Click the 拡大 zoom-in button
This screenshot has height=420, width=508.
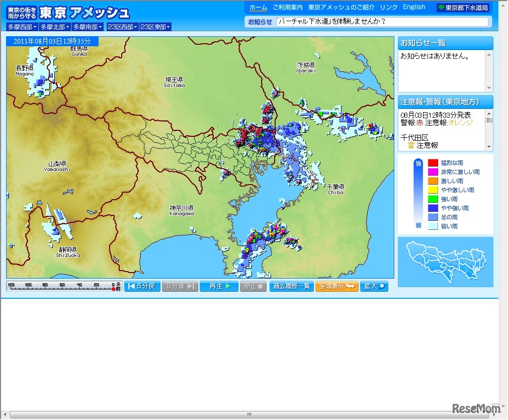374,286
